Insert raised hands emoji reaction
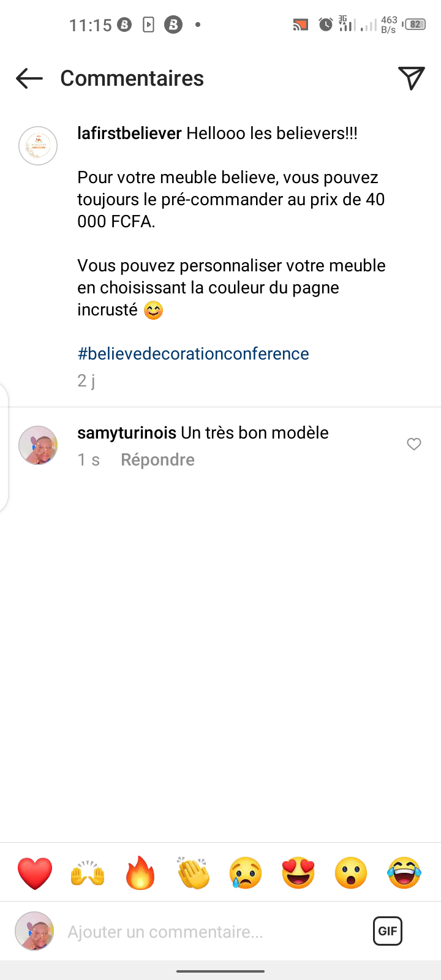Viewport: 441px width, 980px height. [88, 873]
